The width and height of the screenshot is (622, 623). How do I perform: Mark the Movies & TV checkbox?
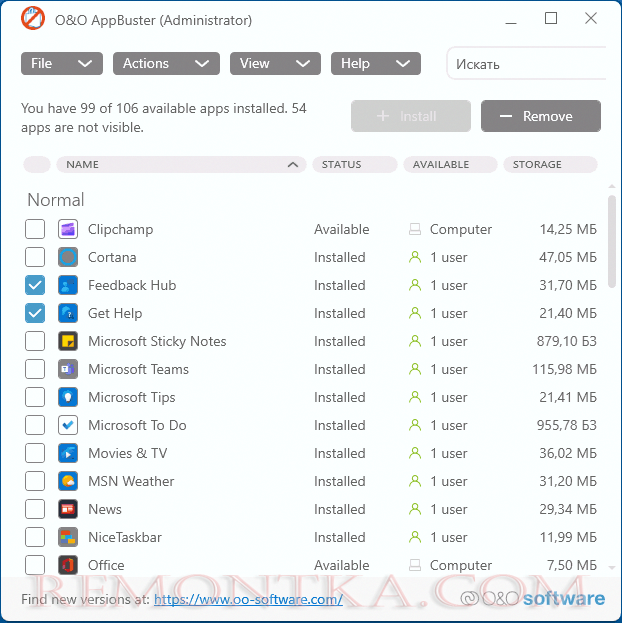click(x=35, y=453)
